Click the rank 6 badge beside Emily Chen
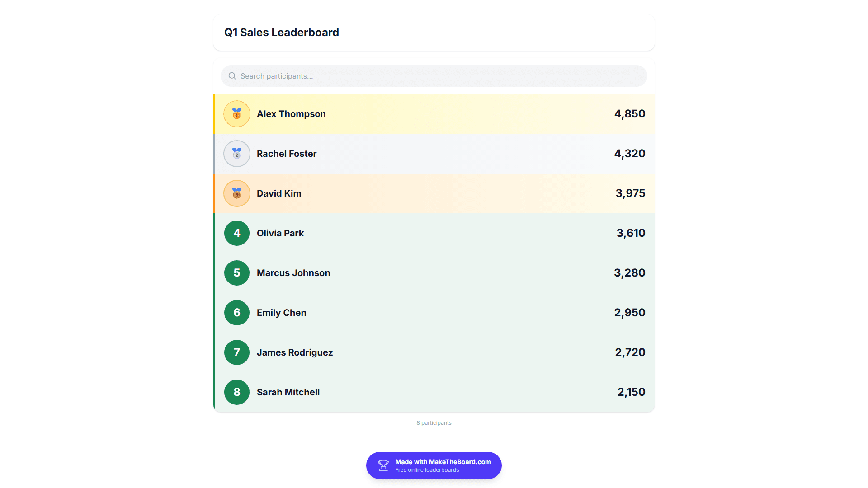868x488 pixels. point(237,313)
